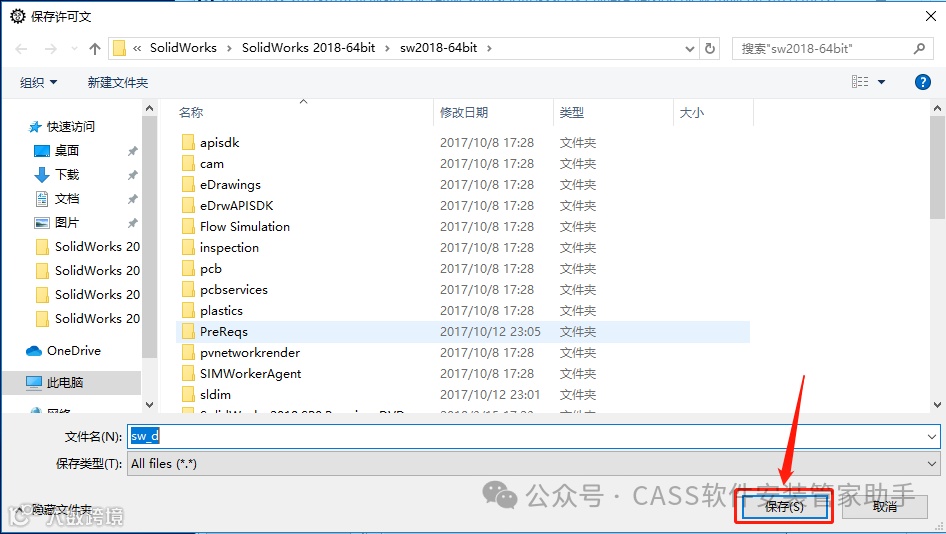Click SolidWorks 2018-64bit breadcrumb segment
946x534 pixels.
coord(308,48)
